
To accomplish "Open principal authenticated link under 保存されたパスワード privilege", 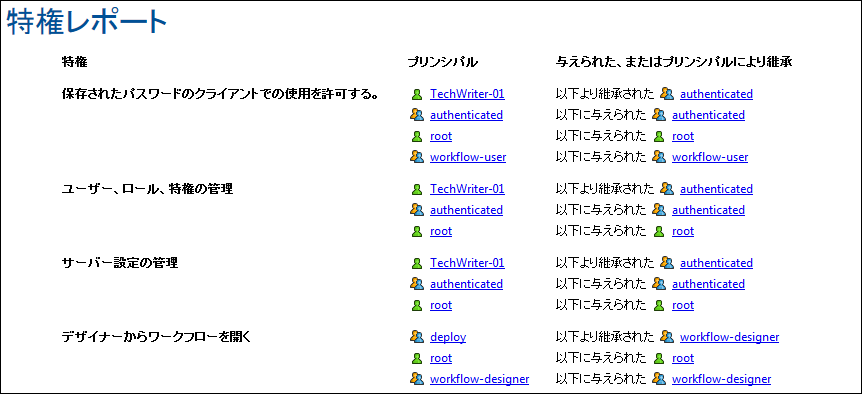I will (466, 115).
